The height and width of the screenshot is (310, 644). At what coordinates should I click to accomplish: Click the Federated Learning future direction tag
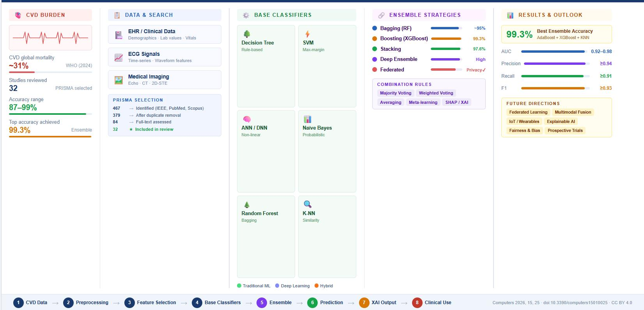coord(528,112)
